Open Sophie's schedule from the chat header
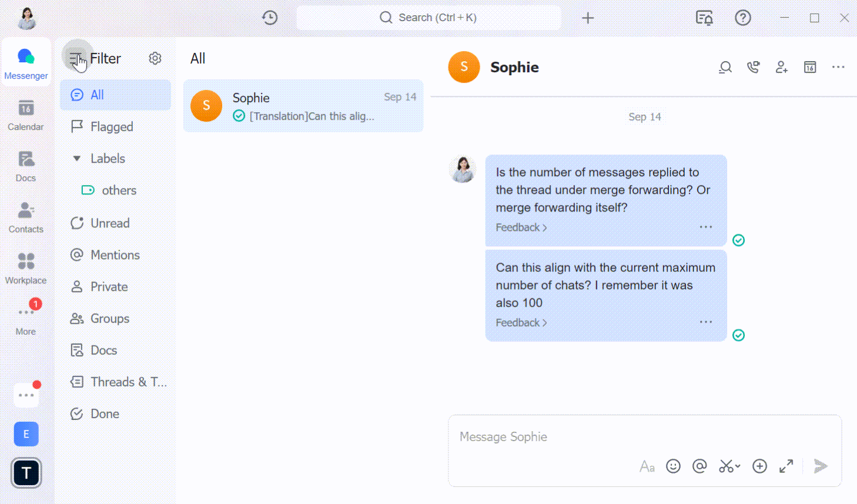The image size is (857, 504). point(809,67)
